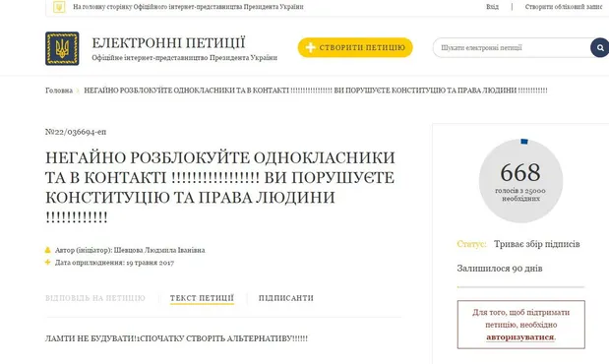The height and width of the screenshot is (364, 609).
Task: Click the 668 votes progress circle
Action: (x=520, y=181)
